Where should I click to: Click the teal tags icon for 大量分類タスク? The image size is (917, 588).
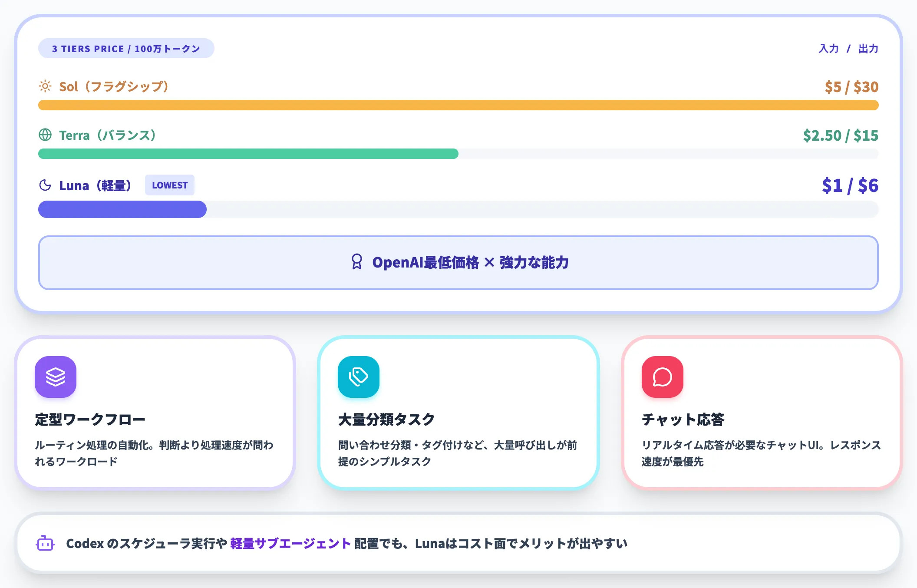click(359, 377)
